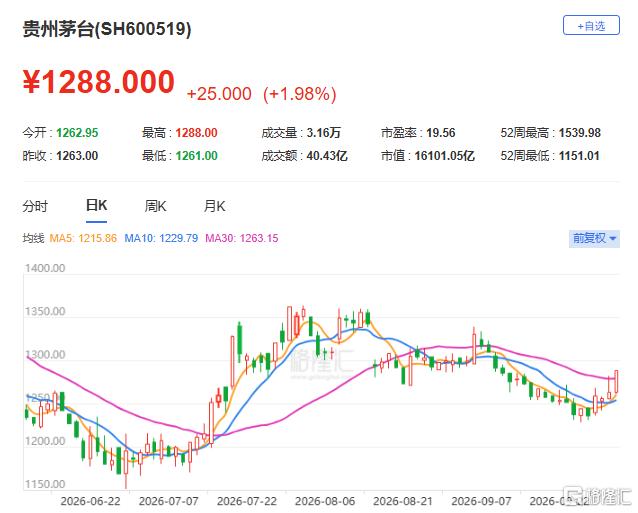Click the 最高 value 1288.00
This screenshot has width=638, height=513.
197,133
